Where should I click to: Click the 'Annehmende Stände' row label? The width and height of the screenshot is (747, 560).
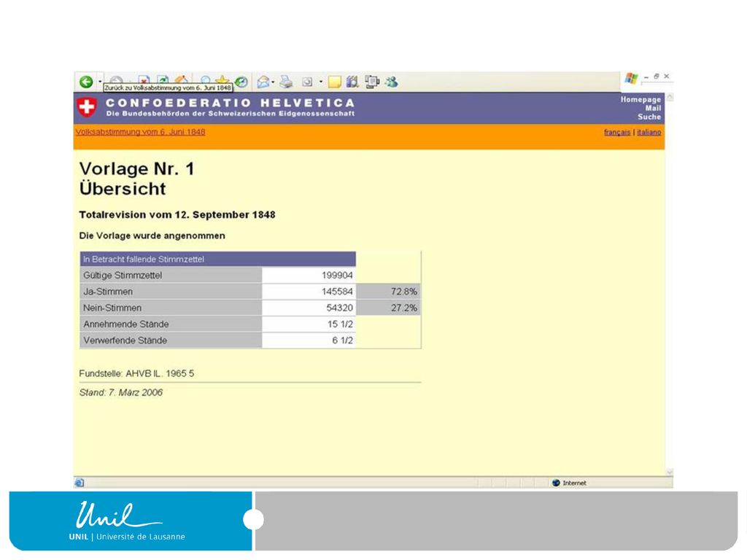coord(171,324)
